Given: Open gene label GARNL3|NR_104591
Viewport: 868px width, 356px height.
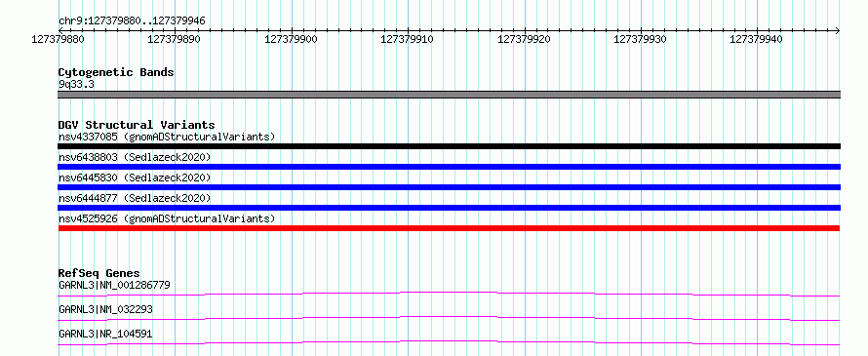Looking at the screenshot, I should (x=105, y=334).
